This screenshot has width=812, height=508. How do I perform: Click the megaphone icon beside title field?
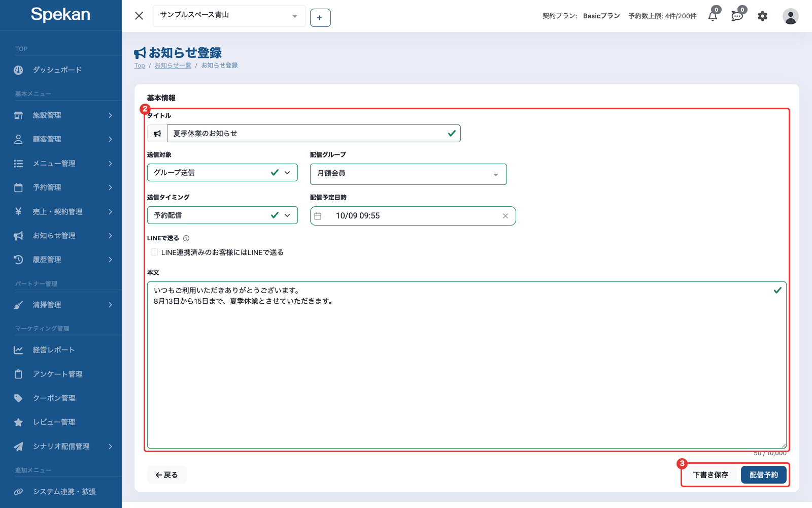pyautogui.click(x=157, y=134)
